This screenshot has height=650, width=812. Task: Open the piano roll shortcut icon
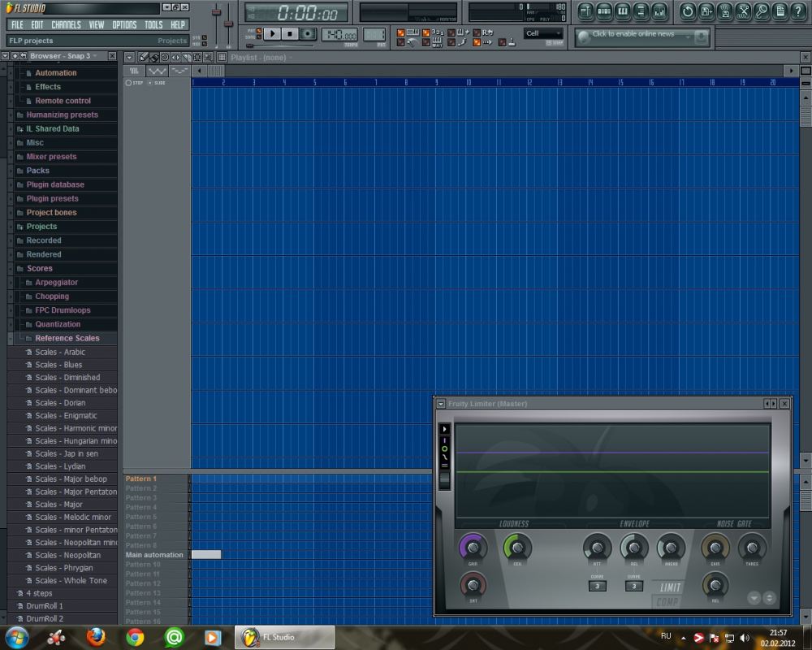click(x=623, y=11)
